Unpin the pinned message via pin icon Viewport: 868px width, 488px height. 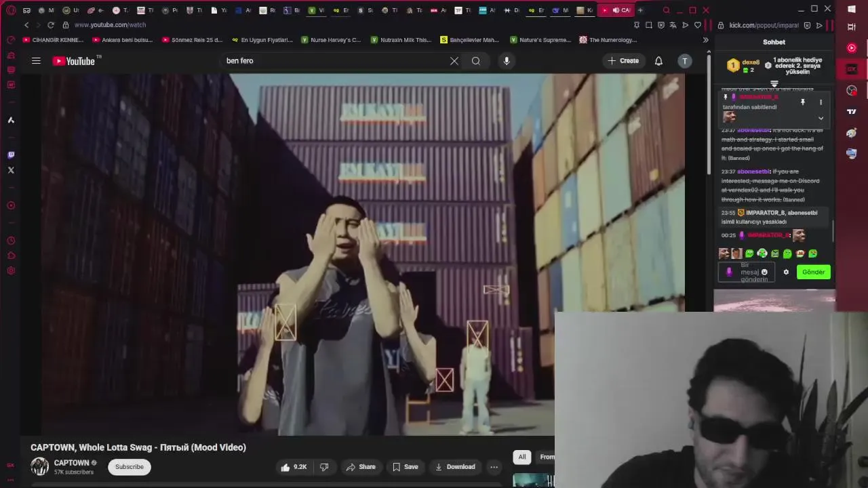click(803, 102)
